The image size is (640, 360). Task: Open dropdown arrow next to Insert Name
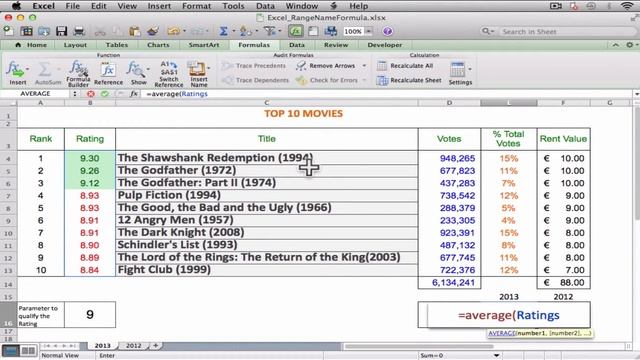click(209, 68)
